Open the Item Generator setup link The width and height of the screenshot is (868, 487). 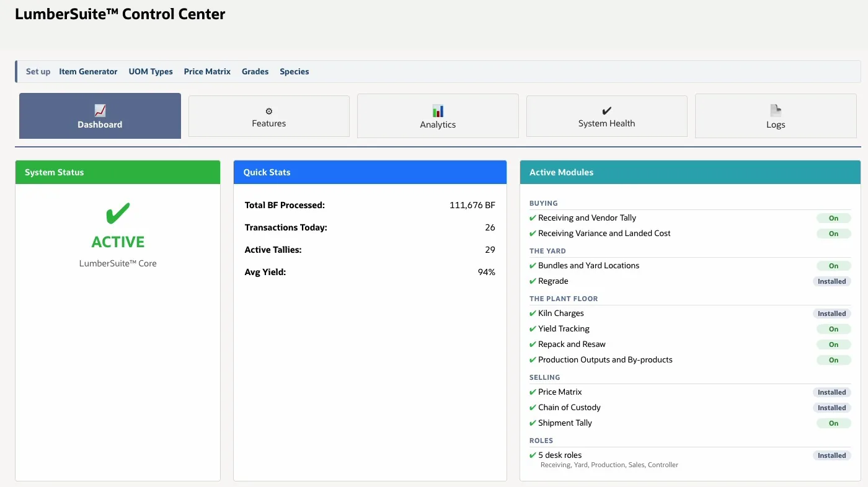88,71
